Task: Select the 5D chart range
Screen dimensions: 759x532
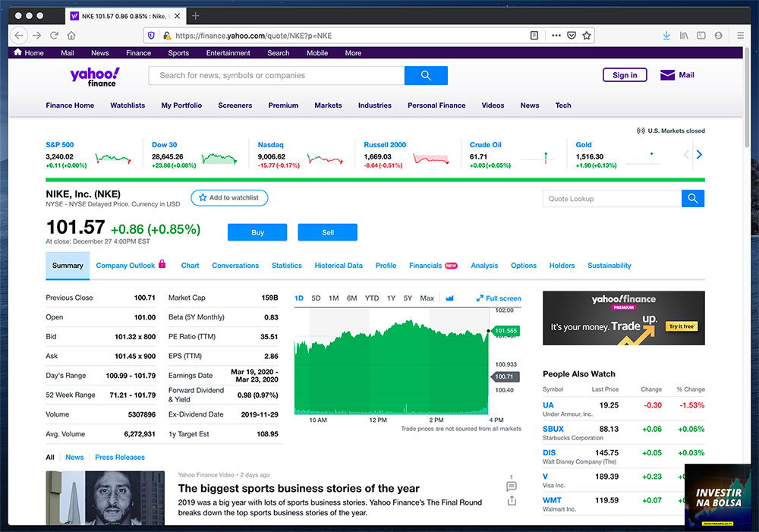Action: coord(316,298)
